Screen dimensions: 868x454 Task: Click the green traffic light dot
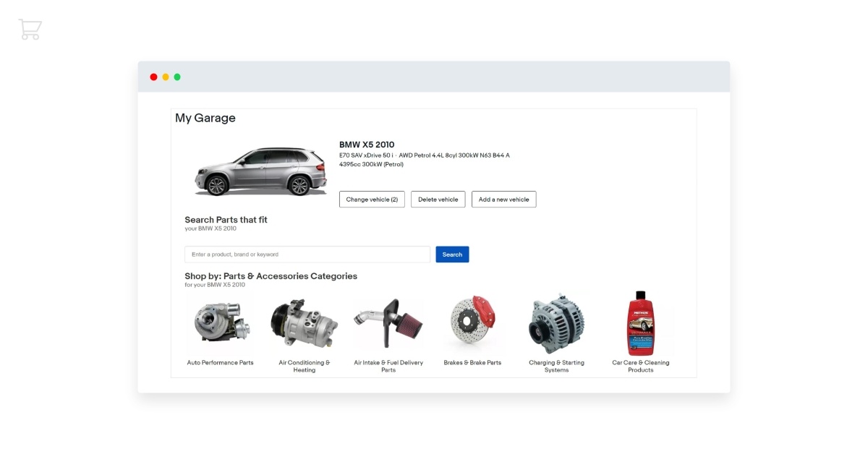177,76
